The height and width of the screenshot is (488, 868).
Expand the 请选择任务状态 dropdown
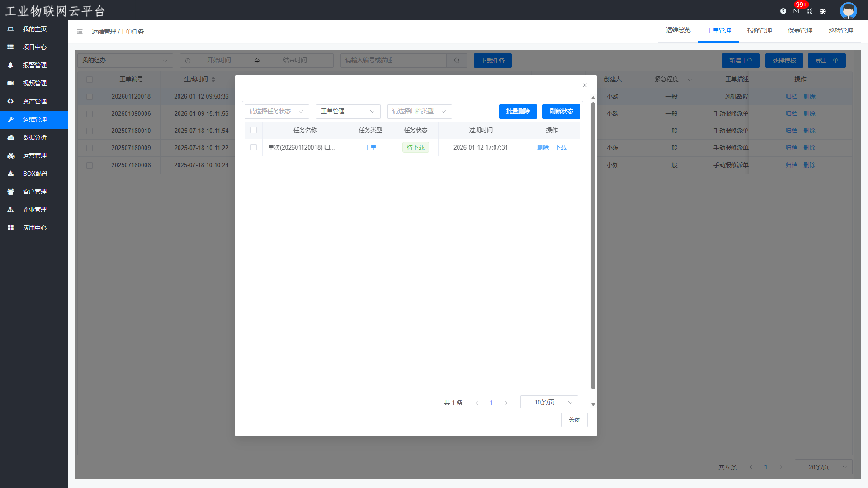tap(276, 112)
